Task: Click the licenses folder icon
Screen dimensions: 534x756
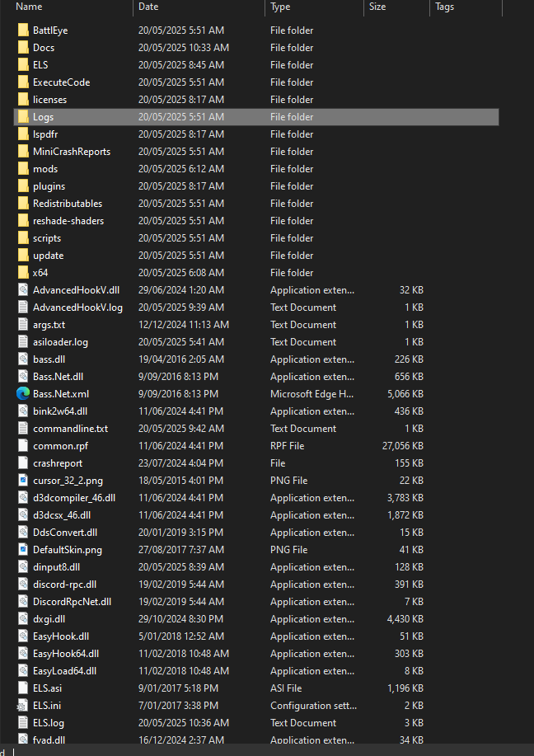Action: pos(23,100)
